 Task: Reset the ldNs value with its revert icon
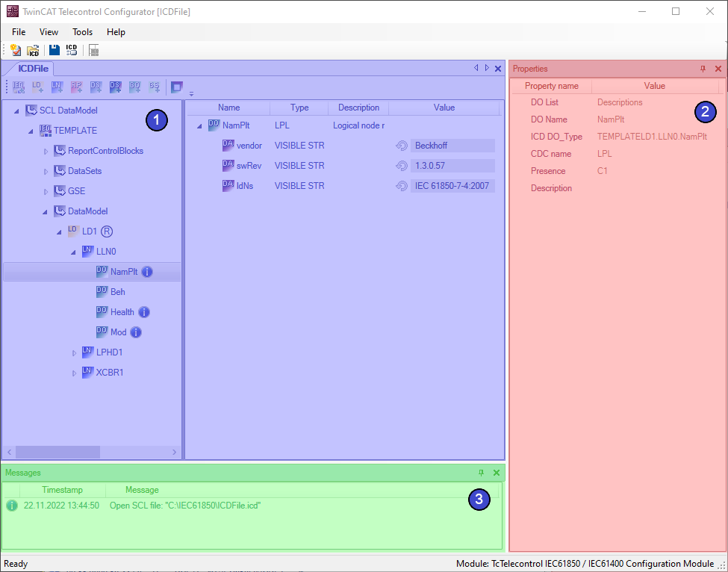(401, 186)
